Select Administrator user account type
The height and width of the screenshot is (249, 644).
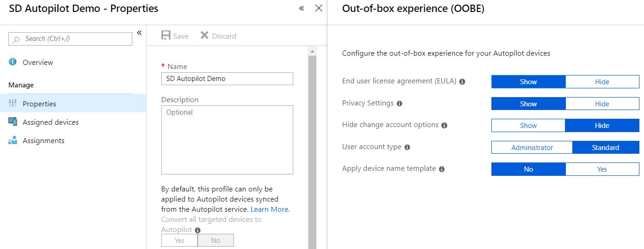(532, 147)
